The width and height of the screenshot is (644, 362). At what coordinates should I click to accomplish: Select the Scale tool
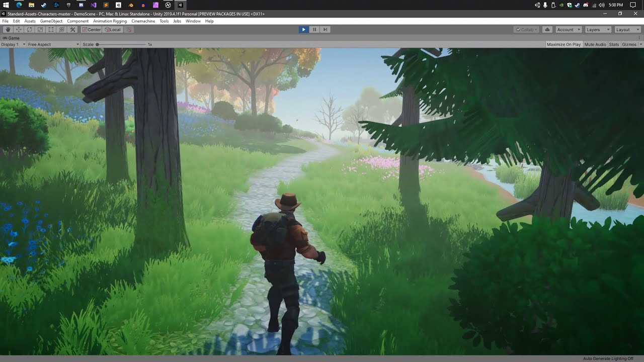pyautogui.click(x=40, y=30)
